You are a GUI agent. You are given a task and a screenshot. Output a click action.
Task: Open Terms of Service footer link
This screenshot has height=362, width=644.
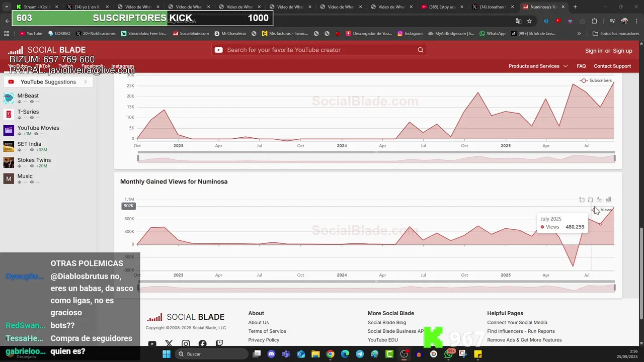click(x=267, y=331)
